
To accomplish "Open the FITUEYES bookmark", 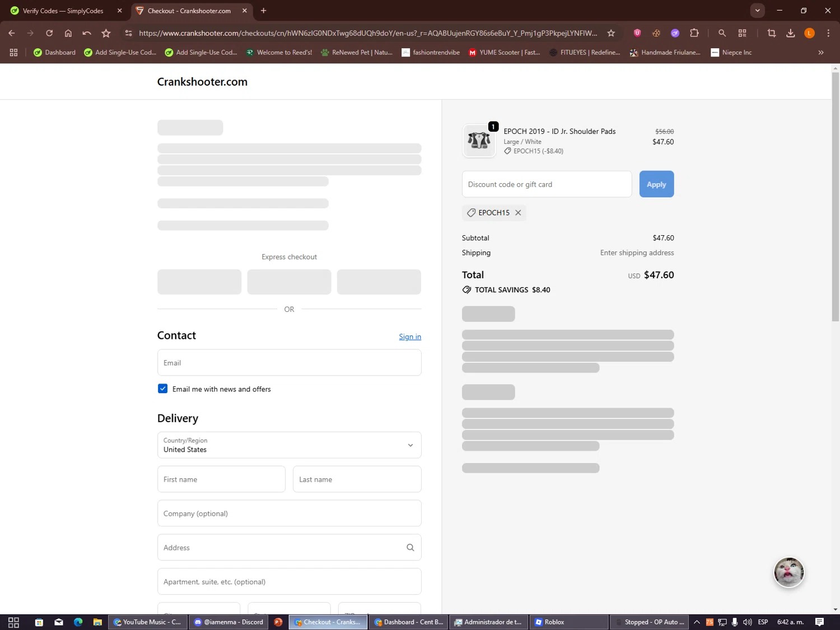I will (x=585, y=53).
